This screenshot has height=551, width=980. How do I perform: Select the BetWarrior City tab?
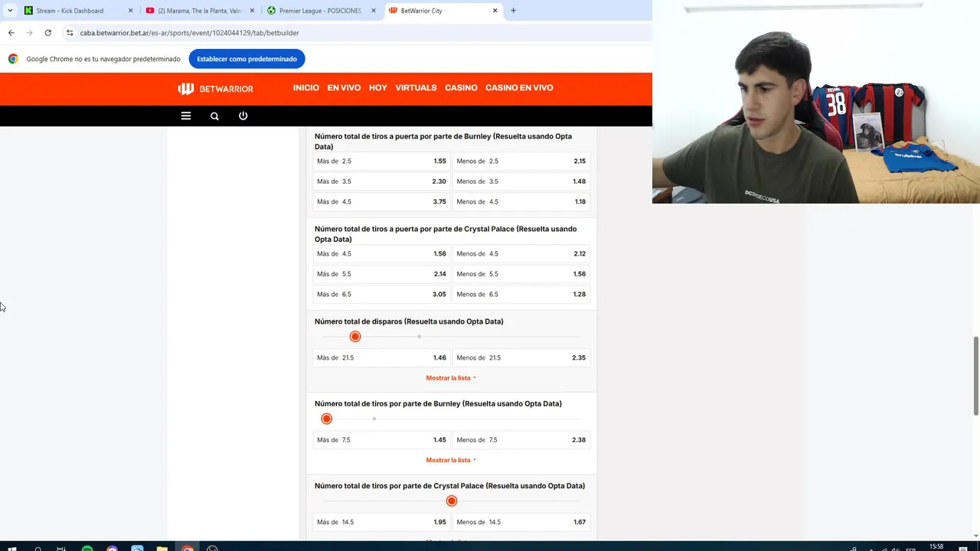point(443,11)
